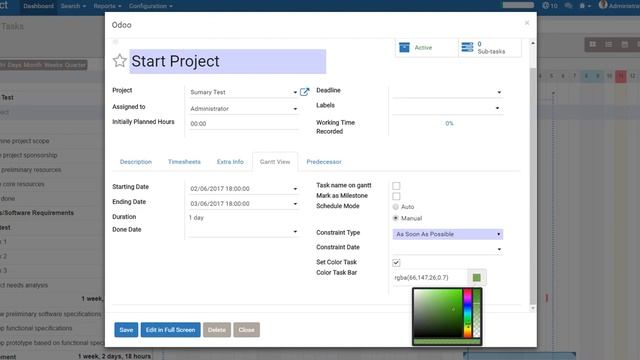Open the Administrator user menu
The image size is (640, 360).
(619, 6)
